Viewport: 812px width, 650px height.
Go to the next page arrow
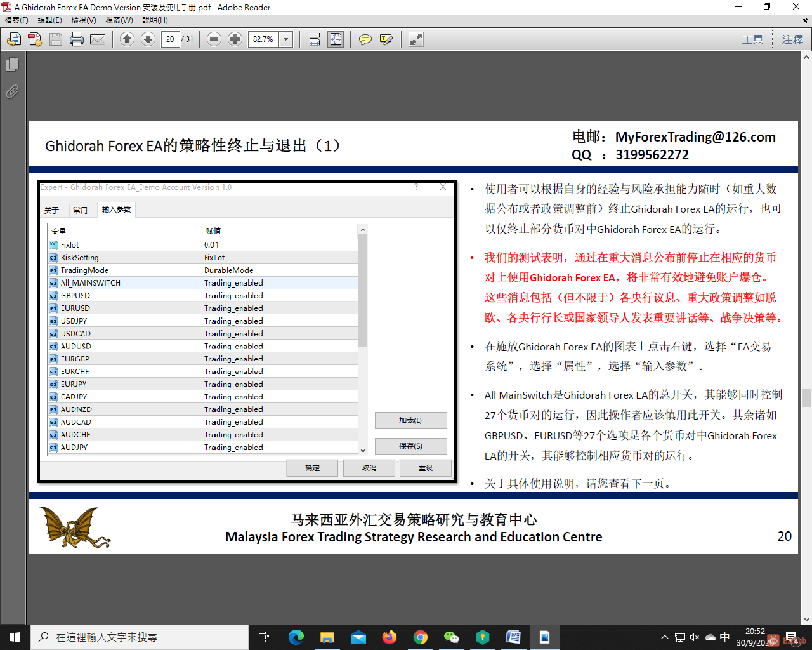(x=148, y=39)
